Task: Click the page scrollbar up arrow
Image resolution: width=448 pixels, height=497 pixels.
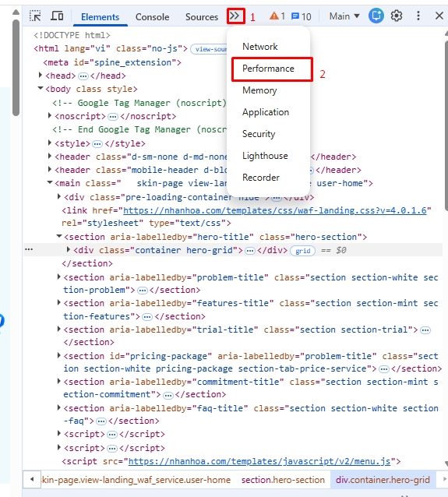Action: 16,12
